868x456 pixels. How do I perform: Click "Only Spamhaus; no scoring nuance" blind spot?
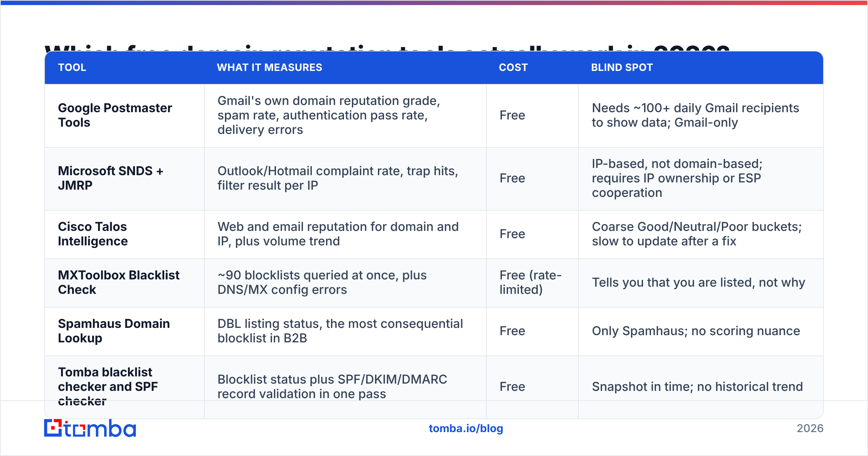point(696,331)
